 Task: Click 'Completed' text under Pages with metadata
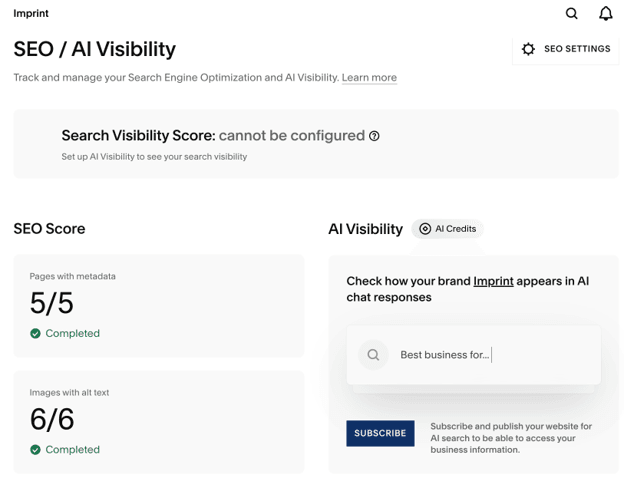point(72,333)
